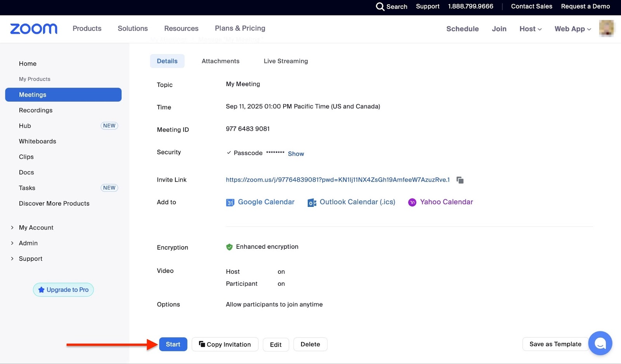Open the Resources menu
621x364 pixels.
[181, 28]
